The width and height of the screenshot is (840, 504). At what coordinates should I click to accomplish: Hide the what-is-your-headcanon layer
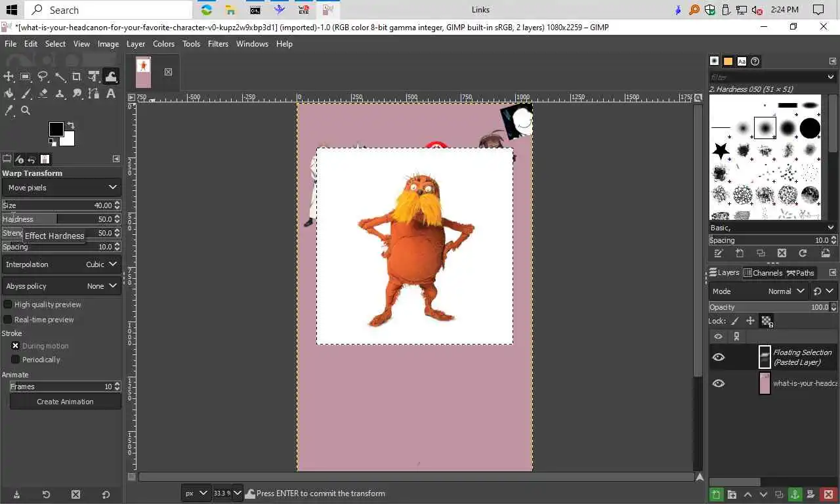tap(719, 383)
